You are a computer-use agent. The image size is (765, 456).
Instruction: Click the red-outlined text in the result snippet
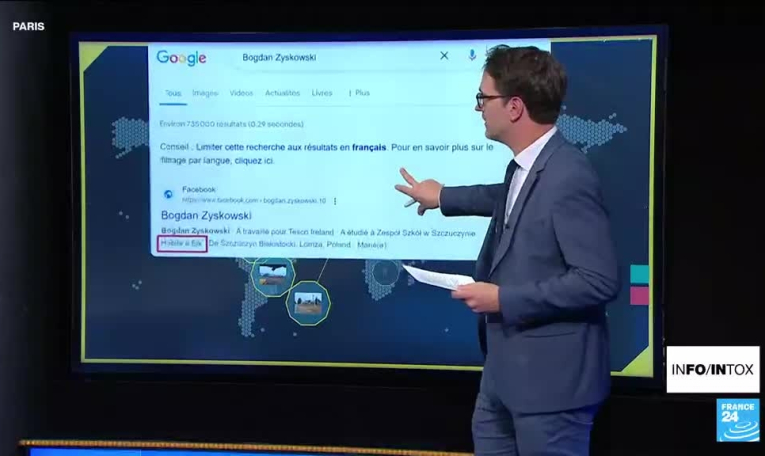pyautogui.click(x=181, y=243)
